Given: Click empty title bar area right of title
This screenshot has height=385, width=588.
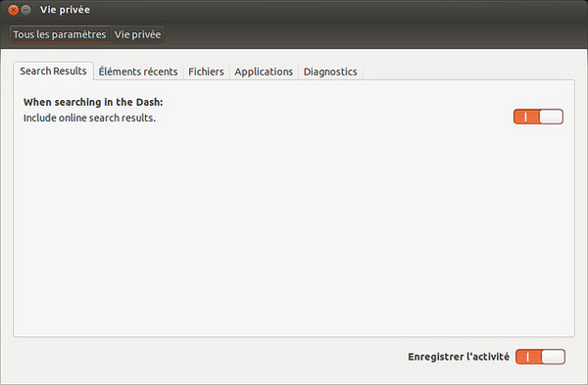Looking at the screenshot, I should 337,10.
